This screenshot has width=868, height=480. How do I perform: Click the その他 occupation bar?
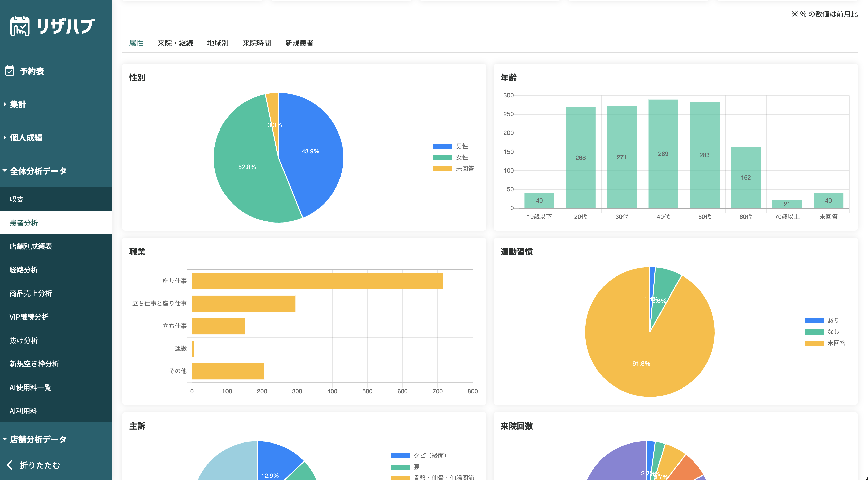228,371
